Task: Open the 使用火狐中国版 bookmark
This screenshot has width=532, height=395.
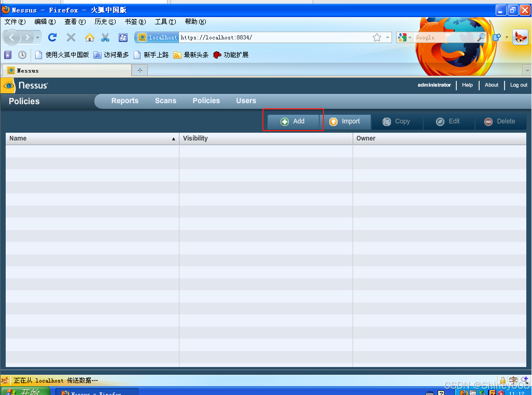Action: click(x=62, y=54)
